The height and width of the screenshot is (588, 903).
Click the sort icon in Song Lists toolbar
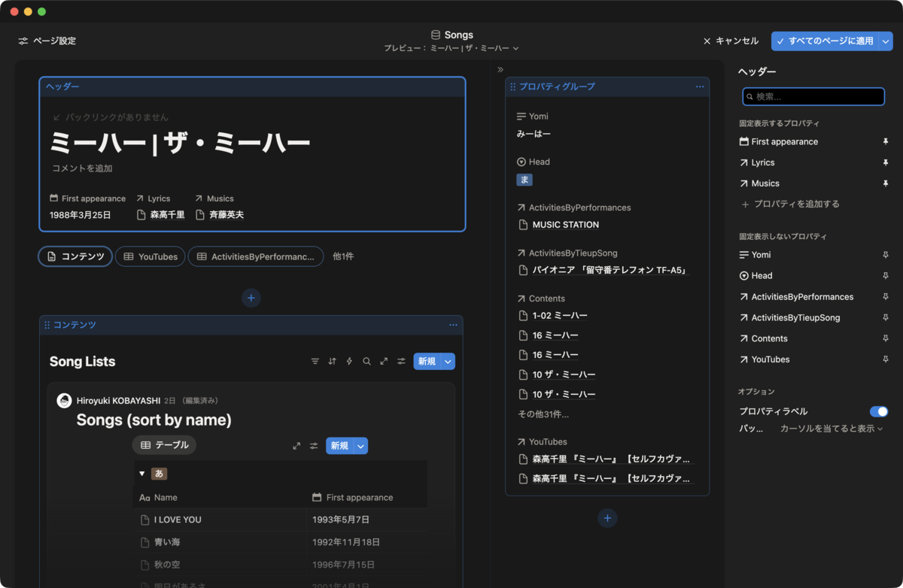click(333, 362)
